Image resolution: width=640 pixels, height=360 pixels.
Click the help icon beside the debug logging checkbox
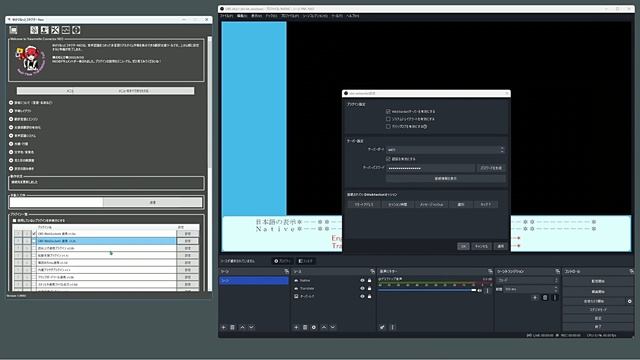pyautogui.click(x=425, y=127)
